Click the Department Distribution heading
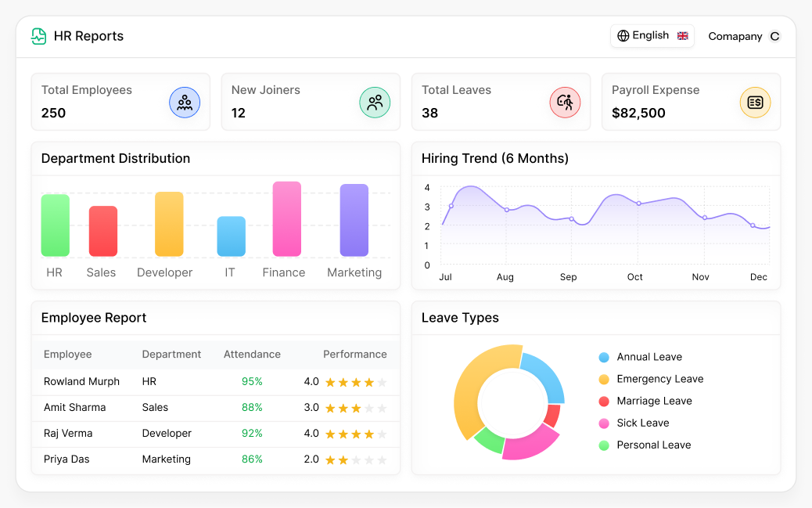The image size is (812, 508). point(116,159)
